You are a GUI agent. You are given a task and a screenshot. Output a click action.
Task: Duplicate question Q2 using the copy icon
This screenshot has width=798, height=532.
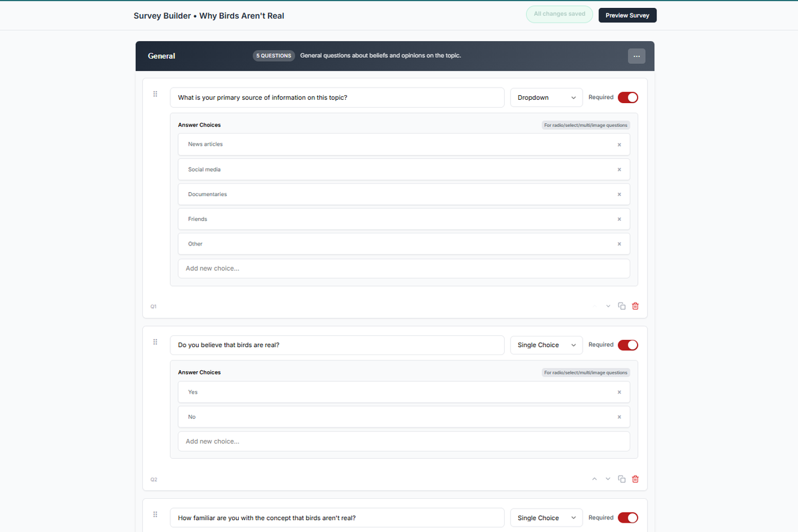pyautogui.click(x=621, y=479)
